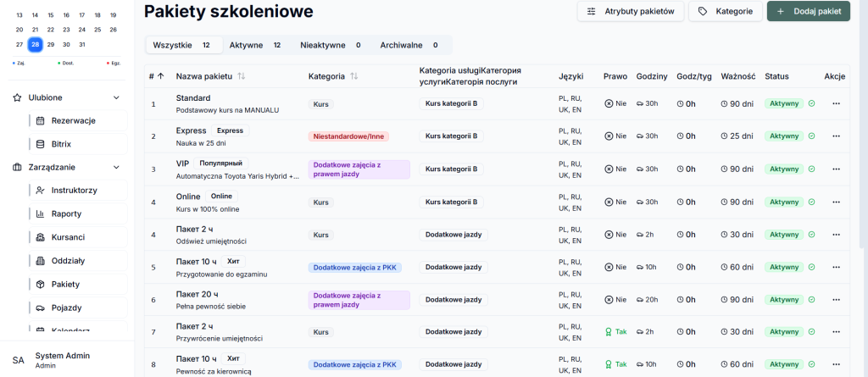Click the Популярный badge on VIP
Screen dimensions: 868x377
coord(221,164)
